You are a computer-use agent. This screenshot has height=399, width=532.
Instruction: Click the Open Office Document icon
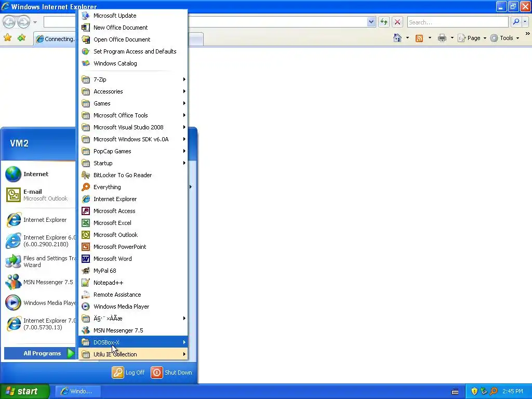click(x=86, y=39)
